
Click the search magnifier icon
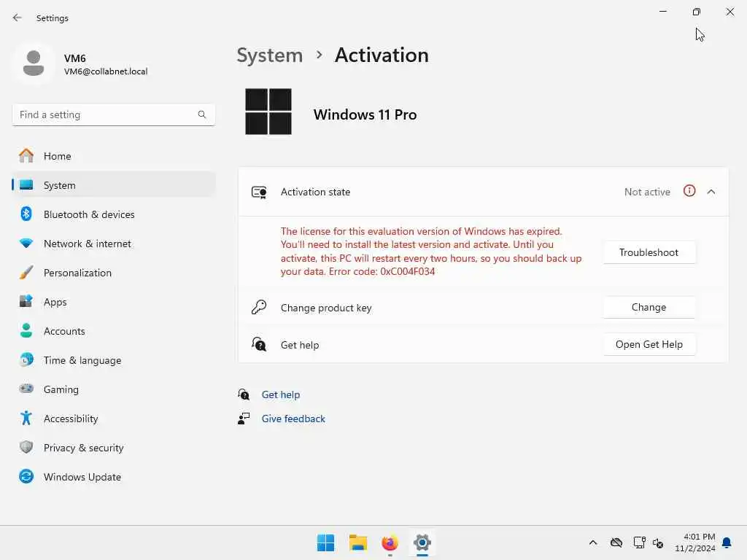click(202, 114)
